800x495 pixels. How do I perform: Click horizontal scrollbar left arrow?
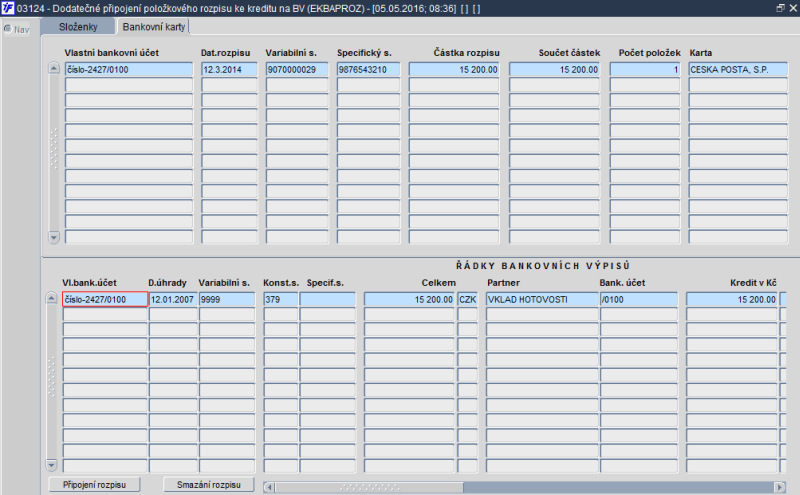point(269,487)
